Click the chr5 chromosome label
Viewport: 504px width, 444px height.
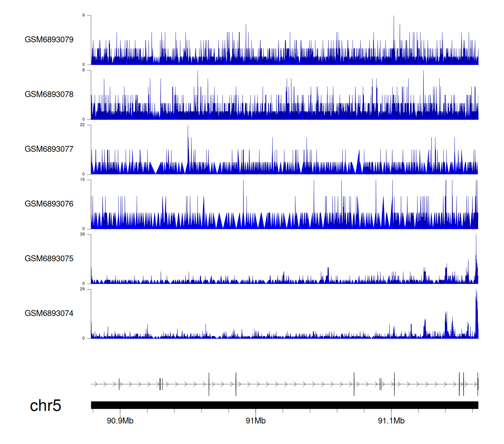click(x=45, y=406)
